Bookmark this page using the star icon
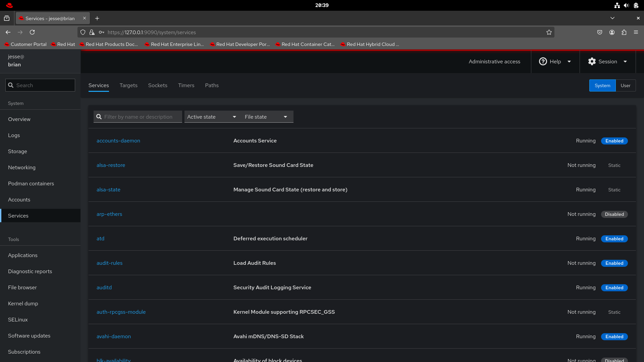Viewport: 644px width, 362px height. [x=549, y=32]
